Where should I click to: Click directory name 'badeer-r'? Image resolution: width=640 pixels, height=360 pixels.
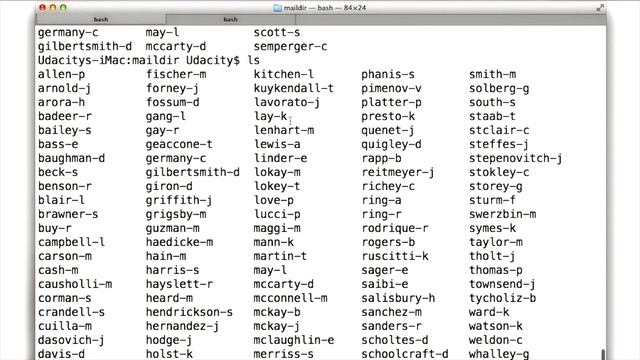[64, 116]
